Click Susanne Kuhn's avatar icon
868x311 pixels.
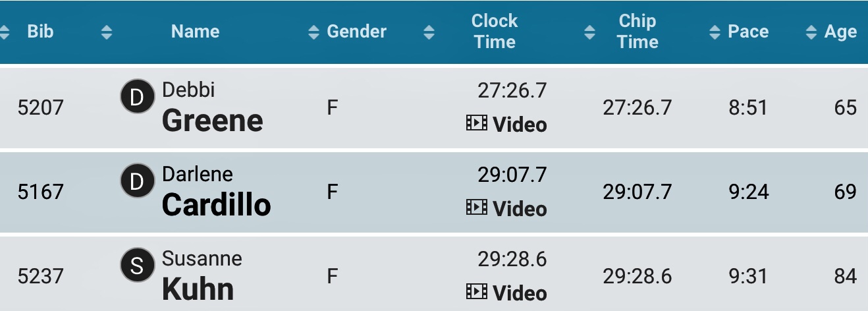(137, 266)
